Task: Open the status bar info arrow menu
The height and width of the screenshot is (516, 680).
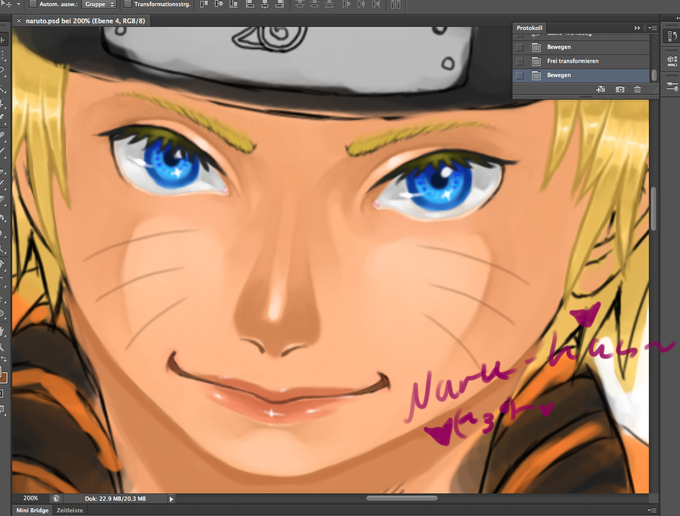Action: [171, 499]
